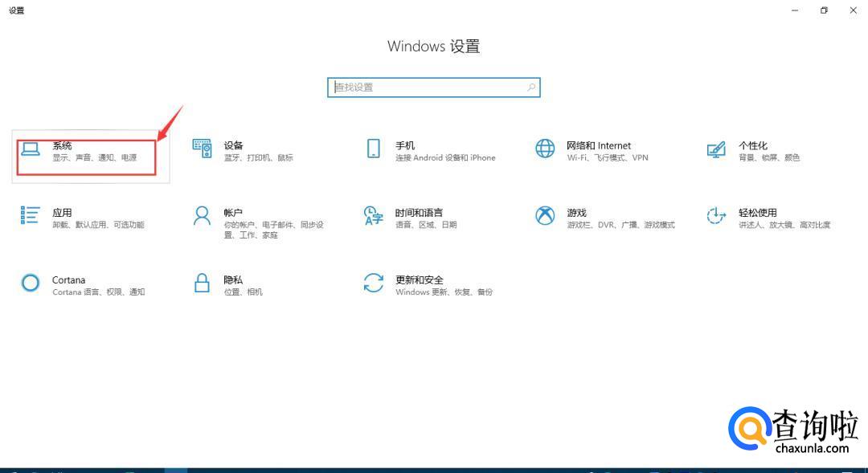This screenshot has height=473, width=868.
Task: Click the 游戏 title text
Action: (x=576, y=213)
